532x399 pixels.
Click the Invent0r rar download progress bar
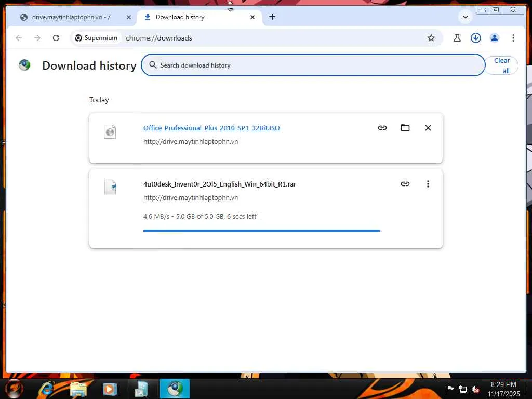point(262,231)
